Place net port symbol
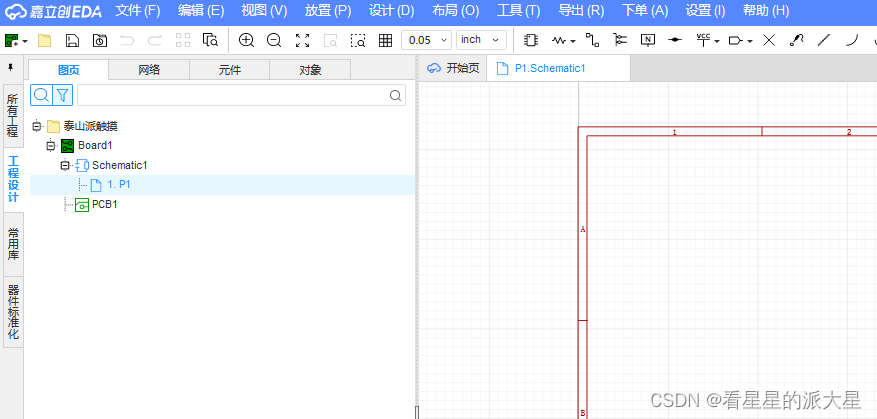877x419 pixels. (x=737, y=40)
